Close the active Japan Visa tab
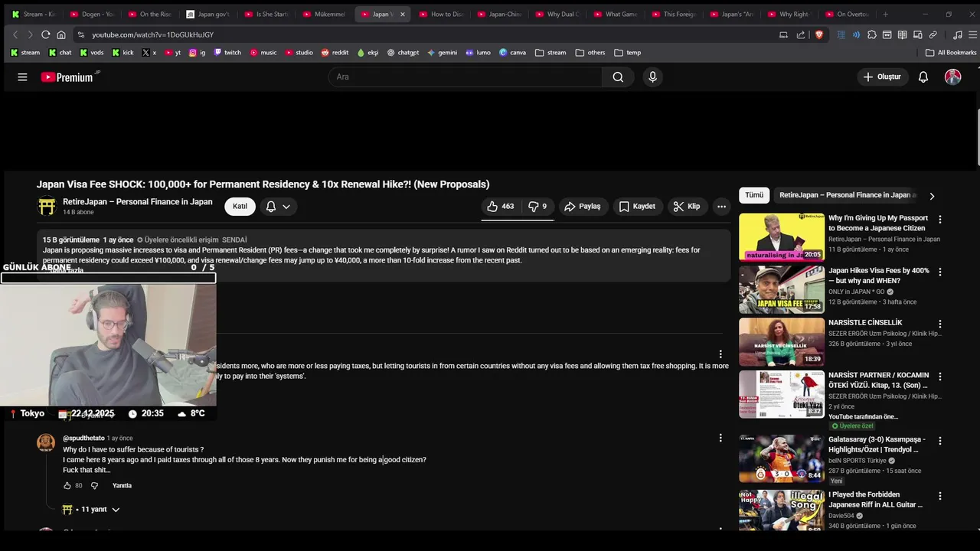The image size is (980, 551). (403, 14)
